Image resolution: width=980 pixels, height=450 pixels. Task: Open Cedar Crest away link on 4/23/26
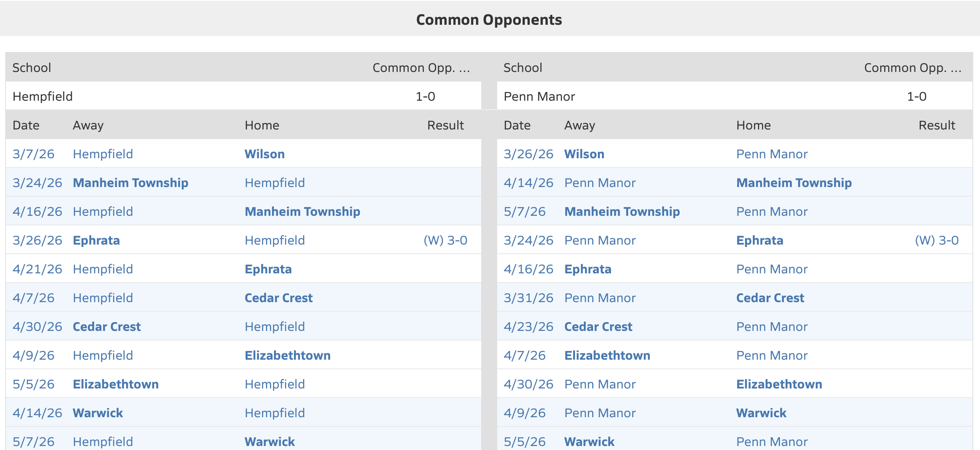click(x=598, y=327)
